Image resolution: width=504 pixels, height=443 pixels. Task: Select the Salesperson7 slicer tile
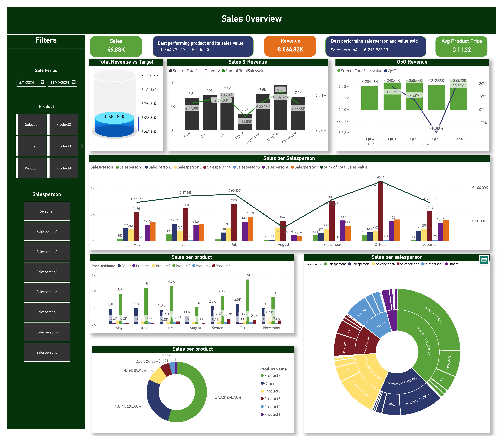(x=47, y=352)
